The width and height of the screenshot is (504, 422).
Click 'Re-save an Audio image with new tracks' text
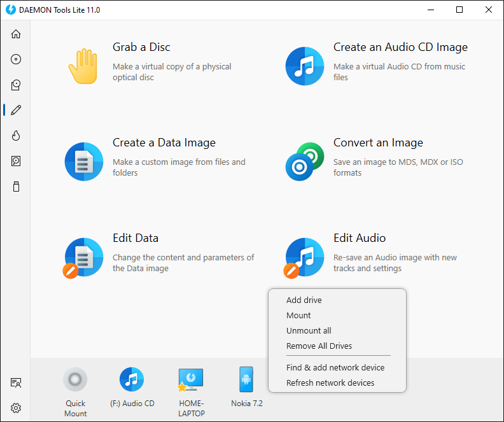click(395, 263)
